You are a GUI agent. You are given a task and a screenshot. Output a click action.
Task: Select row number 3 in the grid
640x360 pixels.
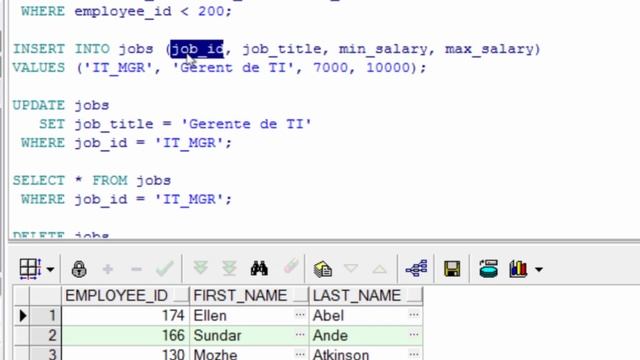pyautogui.click(x=46, y=353)
